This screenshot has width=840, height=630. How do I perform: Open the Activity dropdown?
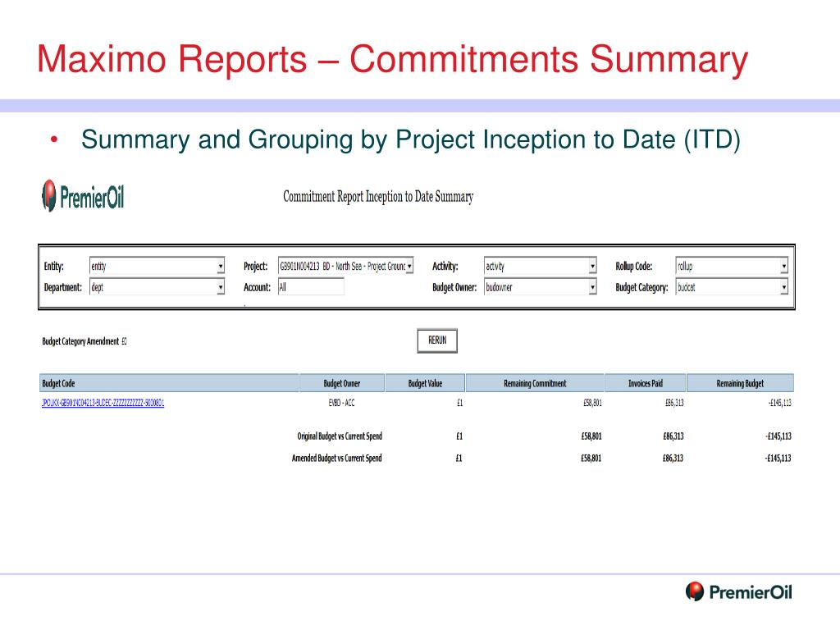point(540,266)
